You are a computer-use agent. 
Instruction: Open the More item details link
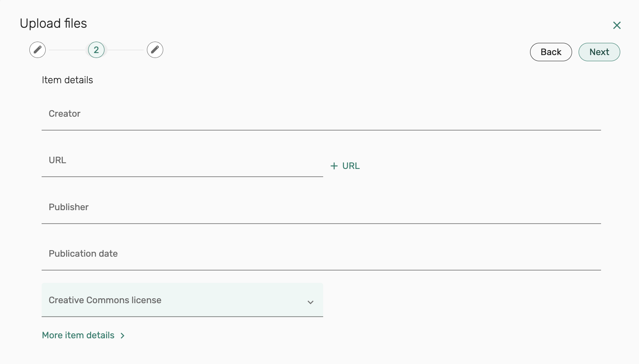[x=78, y=335]
